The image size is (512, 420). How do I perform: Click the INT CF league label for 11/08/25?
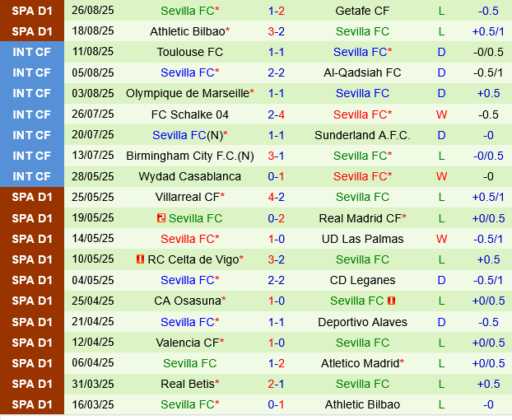32,52
